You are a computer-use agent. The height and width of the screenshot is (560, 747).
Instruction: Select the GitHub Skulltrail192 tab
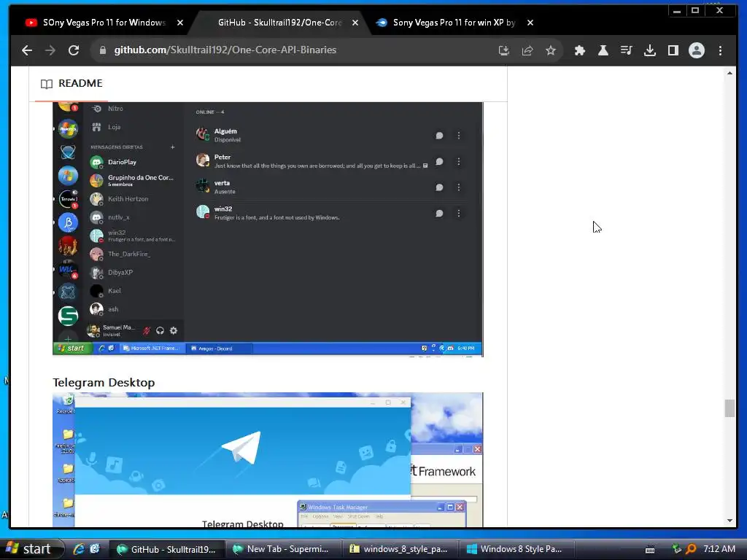(279, 23)
